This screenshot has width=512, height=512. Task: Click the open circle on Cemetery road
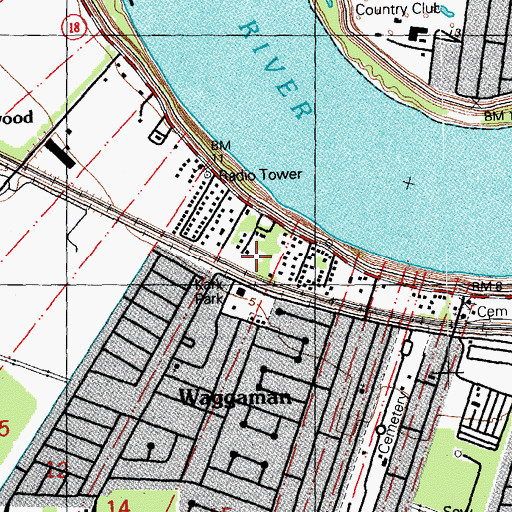point(381,430)
